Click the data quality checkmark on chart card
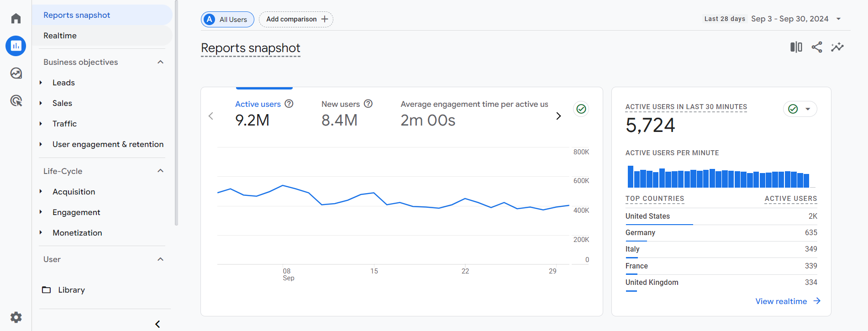 pyautogui.click(x=581, y=109)
